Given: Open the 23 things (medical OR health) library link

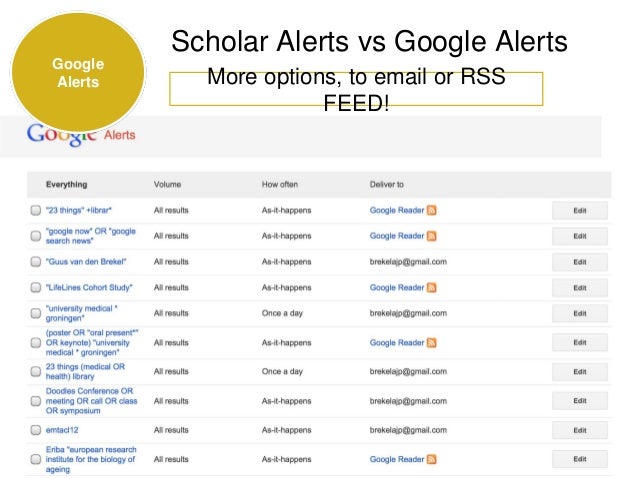Looking at the screenshot, I should point(85,372).
